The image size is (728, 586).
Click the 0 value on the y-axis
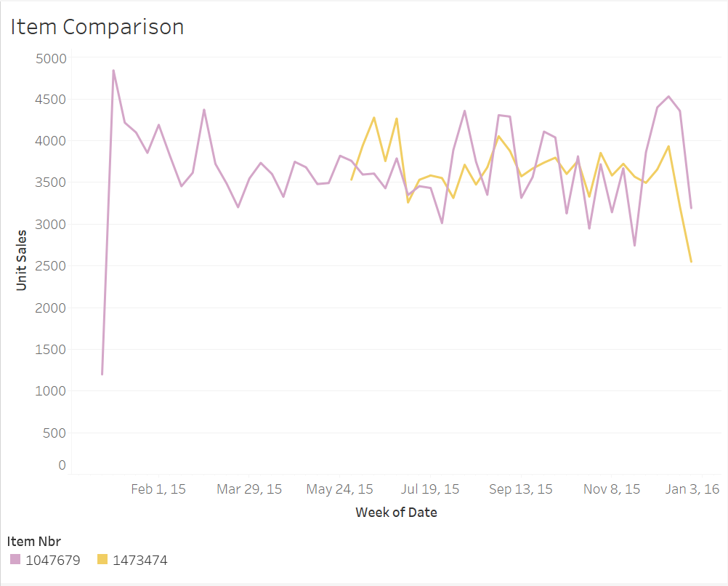pos(62,465)
